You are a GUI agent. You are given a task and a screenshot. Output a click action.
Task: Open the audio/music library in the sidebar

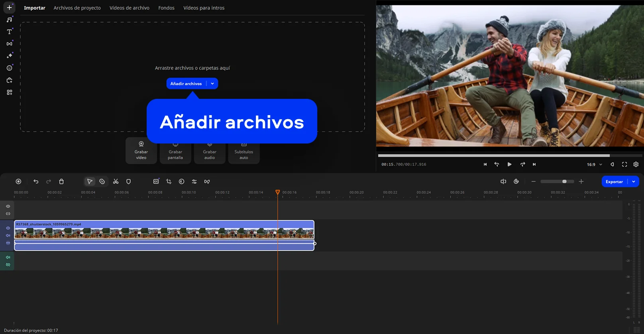[10, 20]
